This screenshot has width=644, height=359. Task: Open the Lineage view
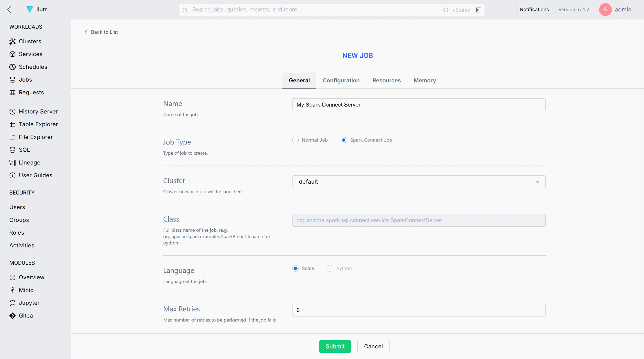30,162
